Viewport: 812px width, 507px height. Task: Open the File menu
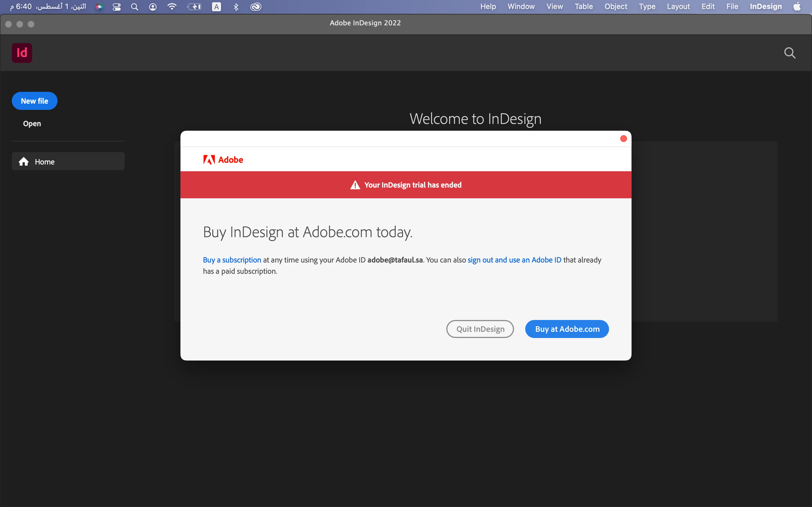pos(732,7)
